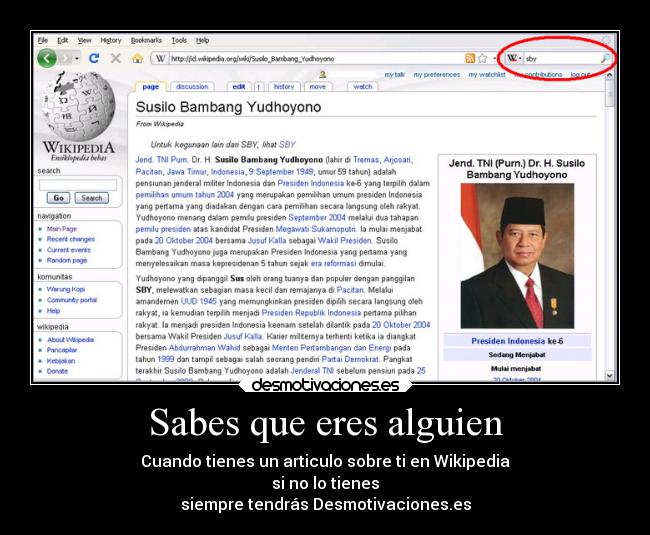Click the 'move' tab

pyautogui.click(x=318, y=87)
